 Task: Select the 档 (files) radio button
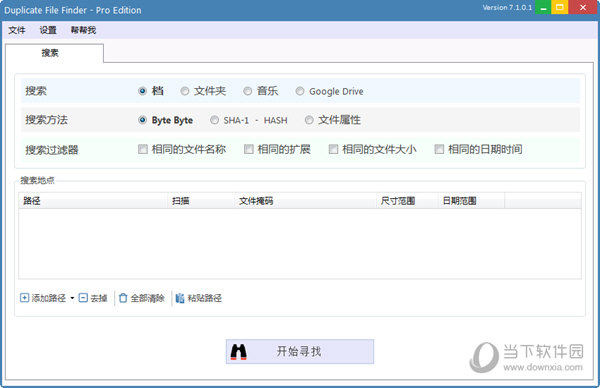coord(142,91)
